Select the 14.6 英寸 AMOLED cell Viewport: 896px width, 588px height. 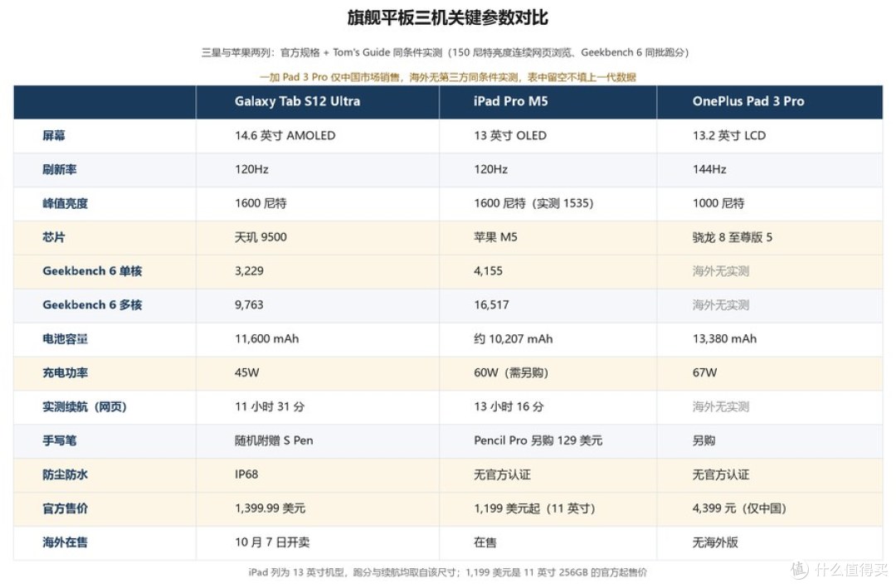tap(285, 135)
